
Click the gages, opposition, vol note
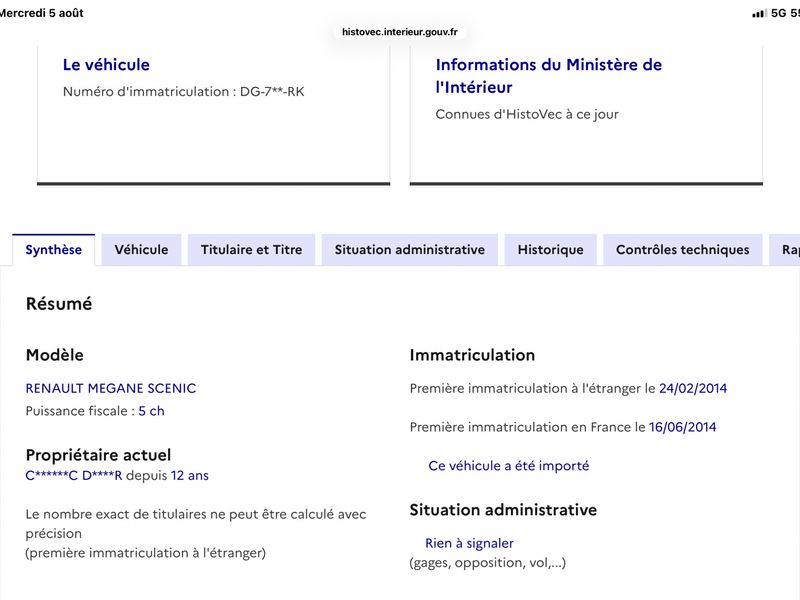[488, 563]
